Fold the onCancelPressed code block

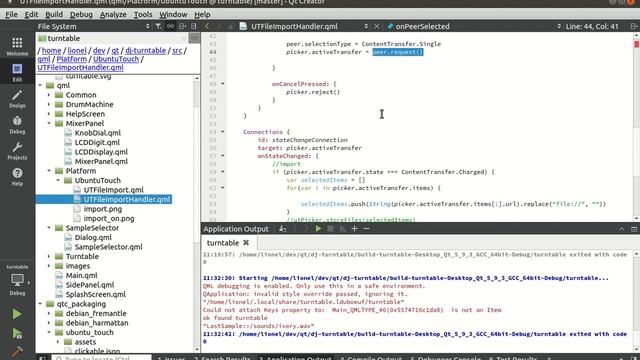pyautogui.click(x=223, y=84)
